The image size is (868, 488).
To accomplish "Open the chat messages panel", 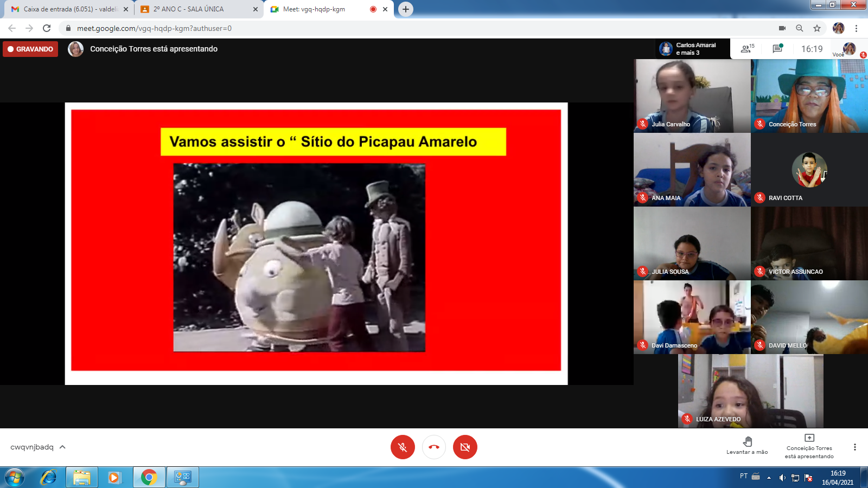I will pos(777,49).
